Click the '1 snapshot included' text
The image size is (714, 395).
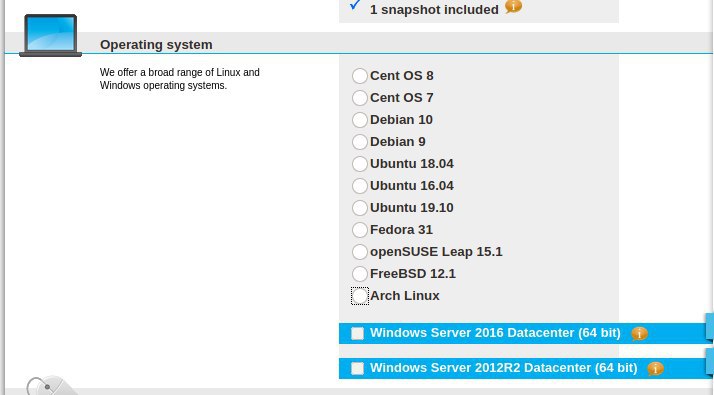click(x=434, y=10)
